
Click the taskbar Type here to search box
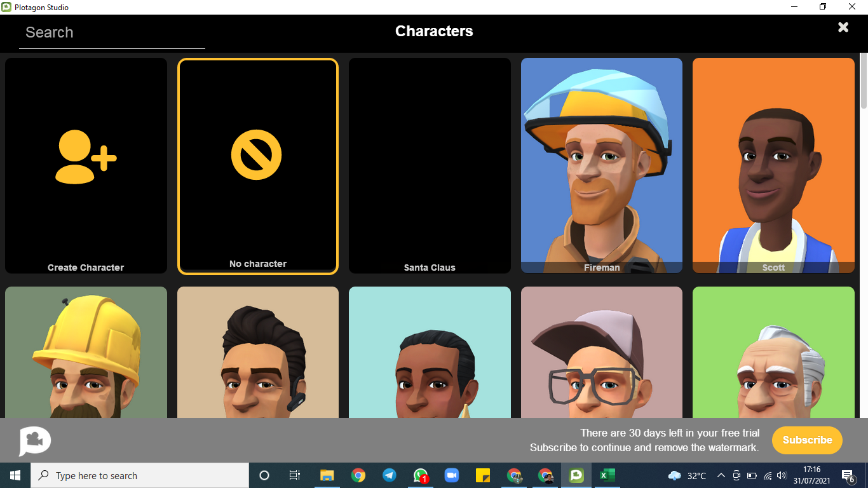tap(140, 475)
